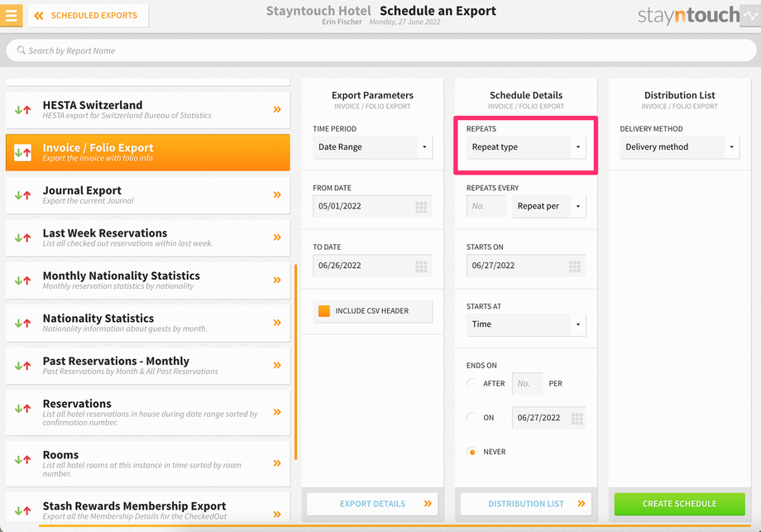
Task: Click the export icon beside Reservations
Action: (x=23, y=409)
